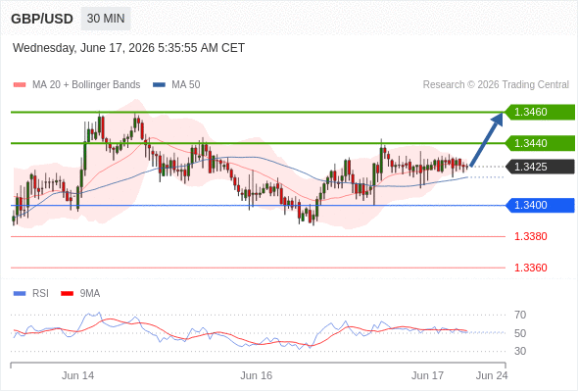
Task: Click the Jun 16 date axis label
Action: click(x=257, y=375)
